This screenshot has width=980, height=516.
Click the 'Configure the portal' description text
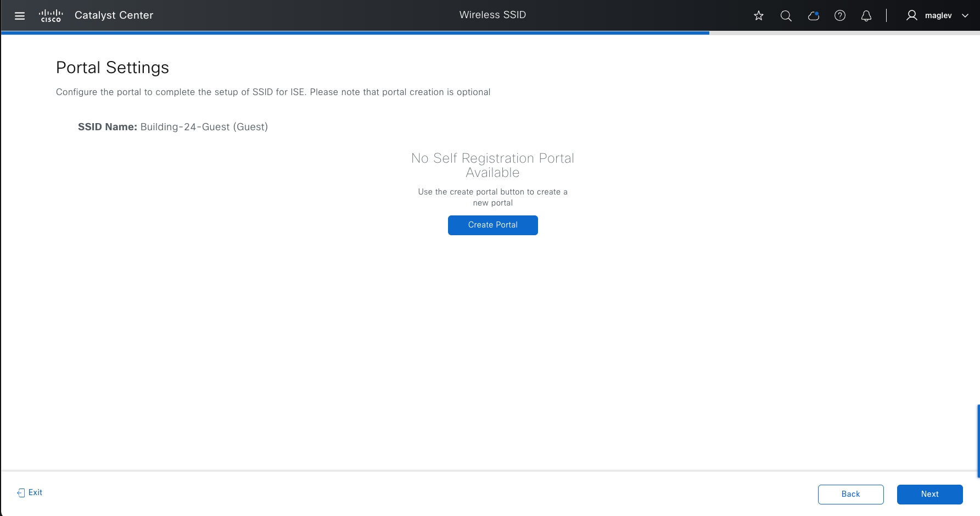coord(273,92)
